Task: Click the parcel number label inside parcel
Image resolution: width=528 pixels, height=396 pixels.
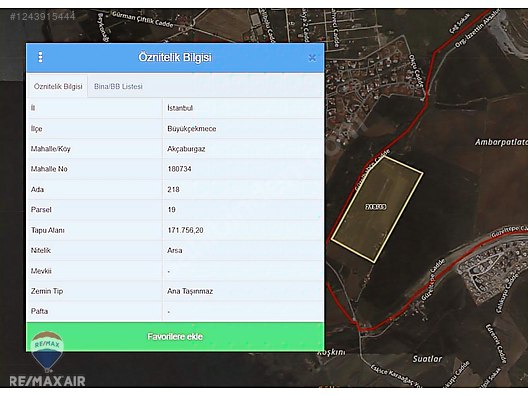Action: tap(376, 206)
